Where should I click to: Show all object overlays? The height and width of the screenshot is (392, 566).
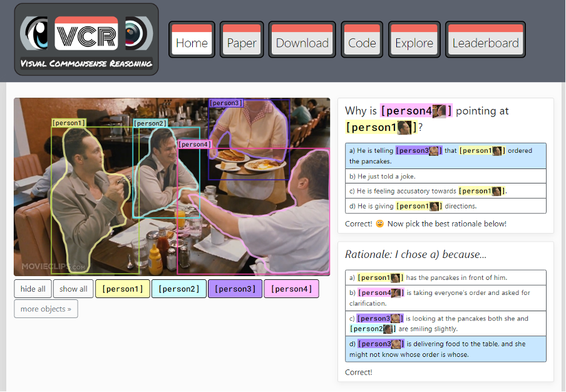coord(73,289)
